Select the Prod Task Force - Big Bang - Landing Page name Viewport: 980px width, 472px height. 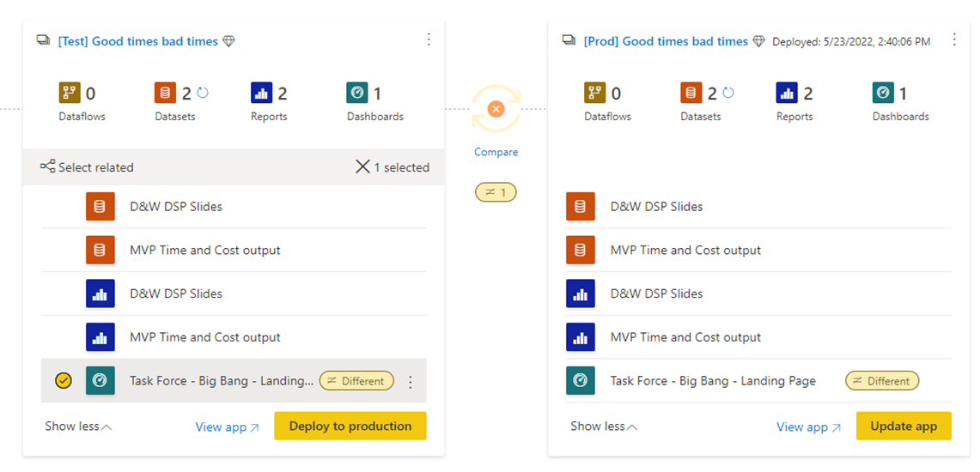point(713,381)
